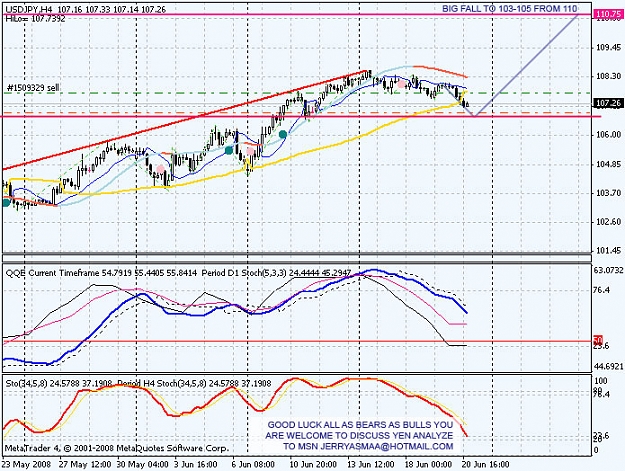
Task: Click the teal dot at the chart's left edge
Action: pyautogui.click(x=6, y=202)
